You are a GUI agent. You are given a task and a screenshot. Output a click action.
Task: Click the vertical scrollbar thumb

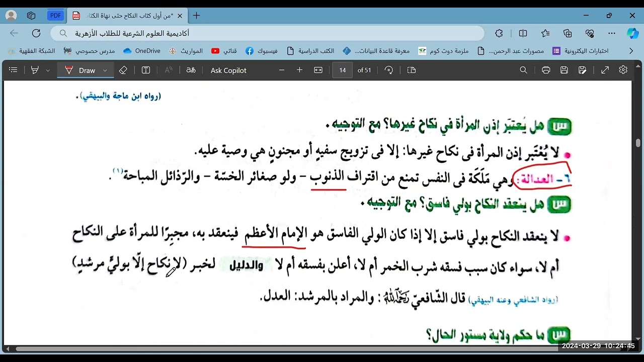point(638,143)
